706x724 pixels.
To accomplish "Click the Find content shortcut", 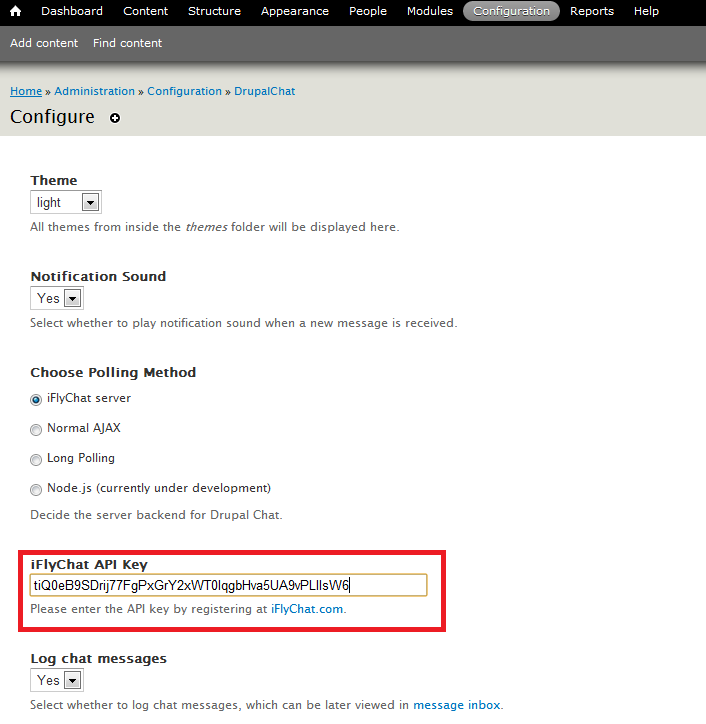I will (127, 43).
